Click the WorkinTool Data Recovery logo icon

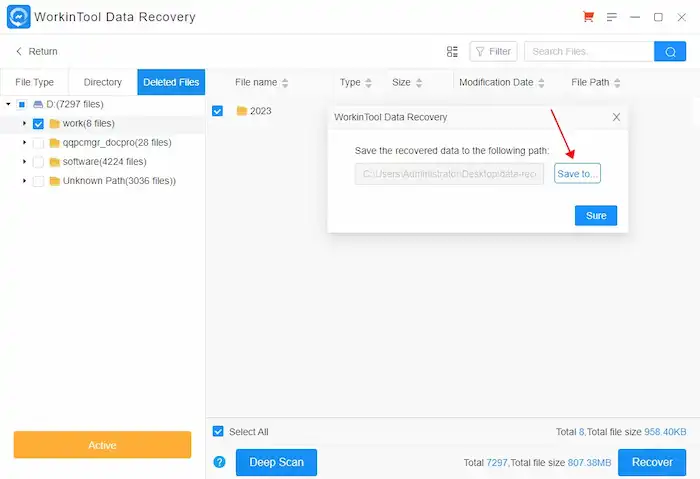coord(19,17)
